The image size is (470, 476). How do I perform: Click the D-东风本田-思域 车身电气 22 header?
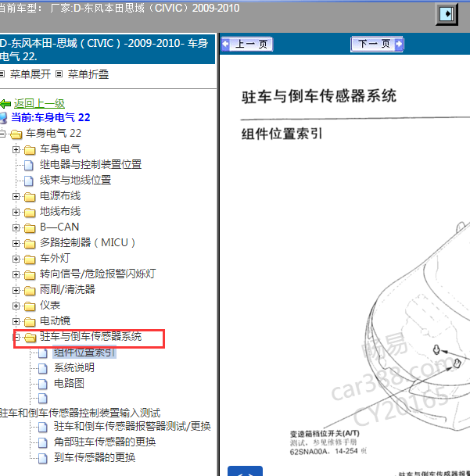pos(107,49)
